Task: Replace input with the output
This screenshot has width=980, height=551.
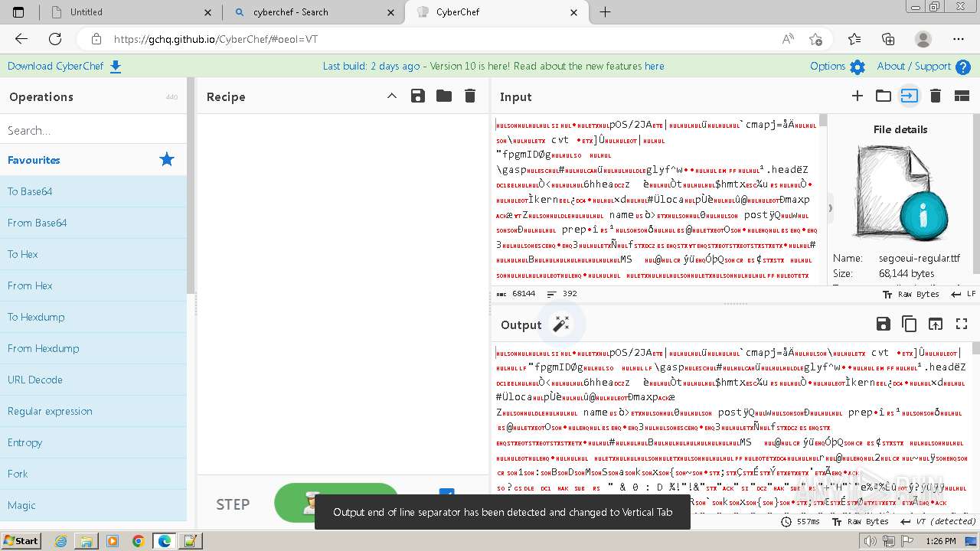Action: pyautogui.click(x=936, y=324)
